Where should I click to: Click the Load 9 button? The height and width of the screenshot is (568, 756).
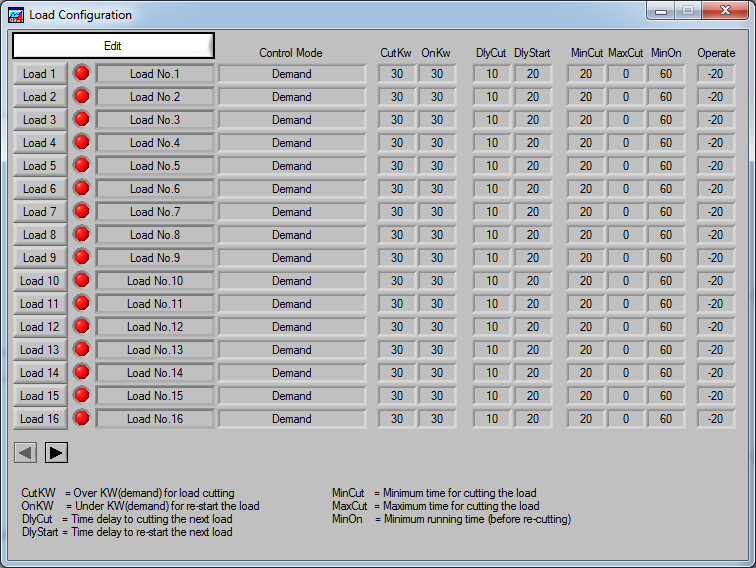tap(40, 258)
